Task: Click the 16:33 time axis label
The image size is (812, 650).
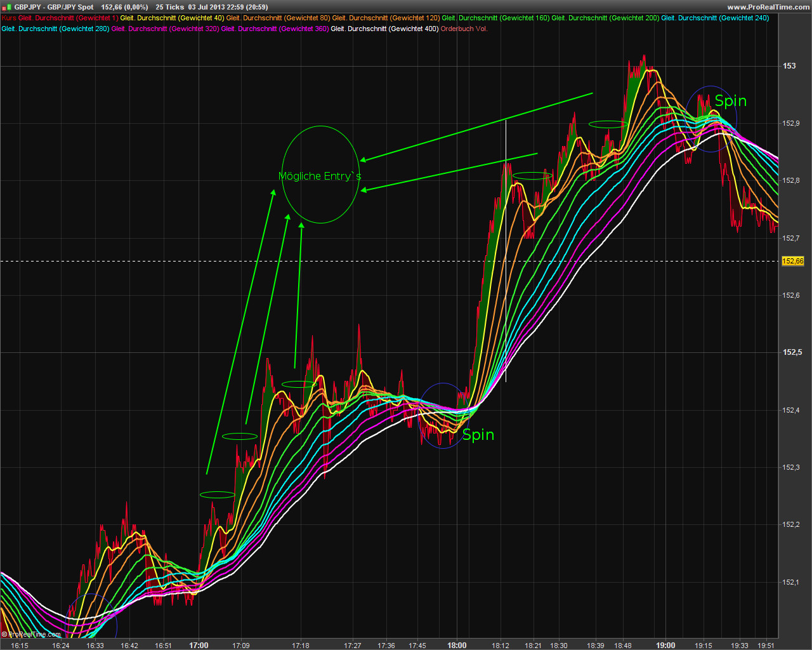Action: [95, 646]
